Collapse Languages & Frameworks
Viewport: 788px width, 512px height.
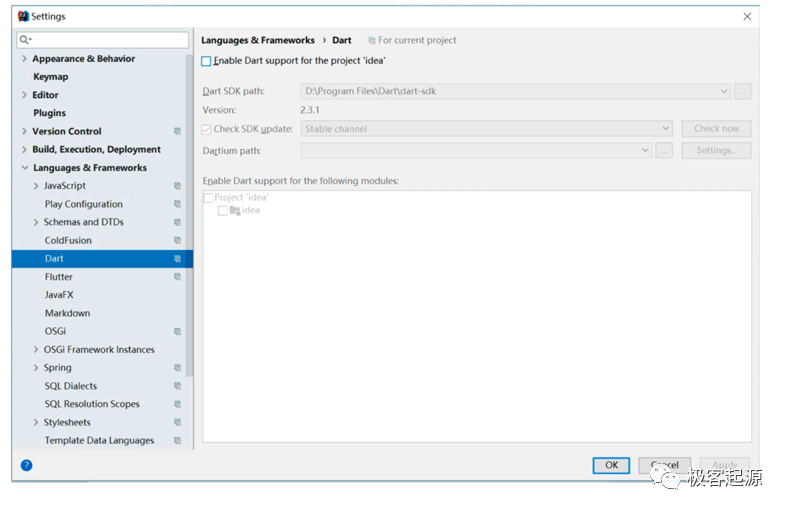[x=25, y=168]
